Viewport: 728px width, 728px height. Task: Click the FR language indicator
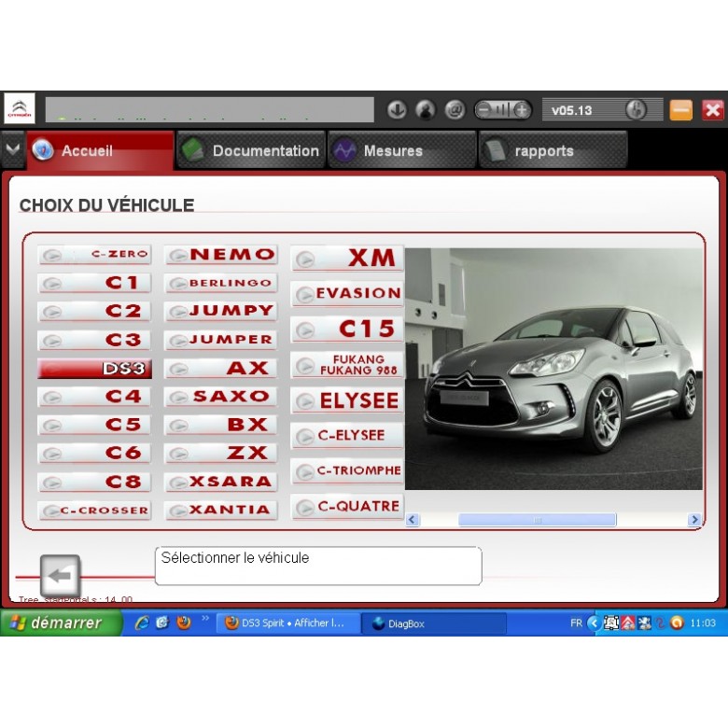click(x=576, y=623)
